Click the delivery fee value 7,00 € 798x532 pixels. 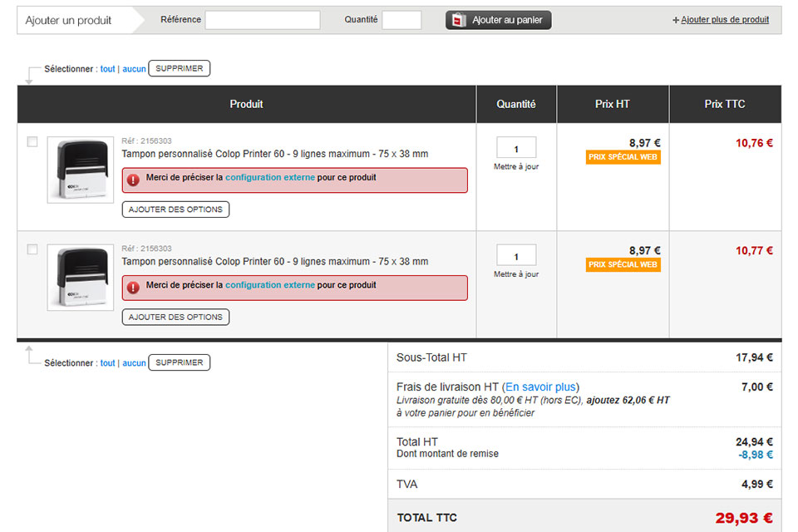(x=757, y=387)
